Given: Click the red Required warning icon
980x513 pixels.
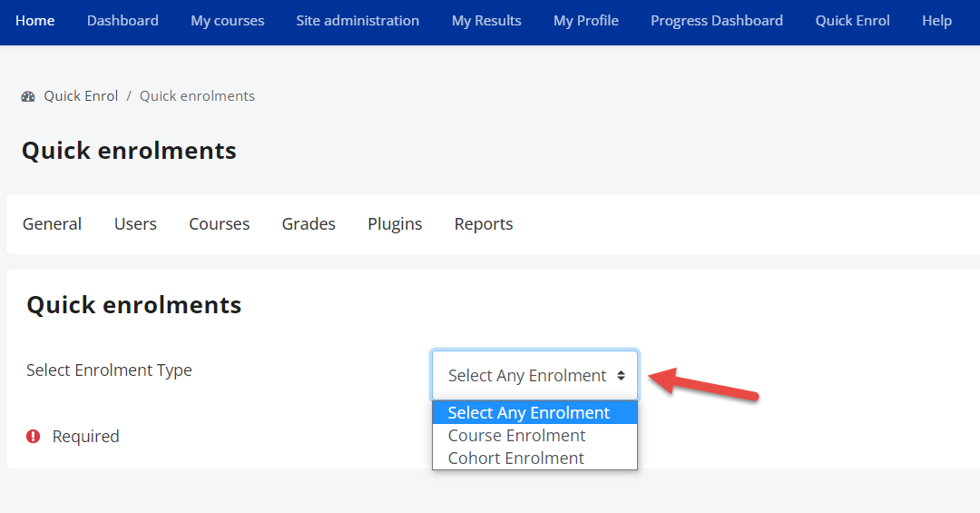Looking at the screenshot, I should pyautogui.click(x=34, y=437).
